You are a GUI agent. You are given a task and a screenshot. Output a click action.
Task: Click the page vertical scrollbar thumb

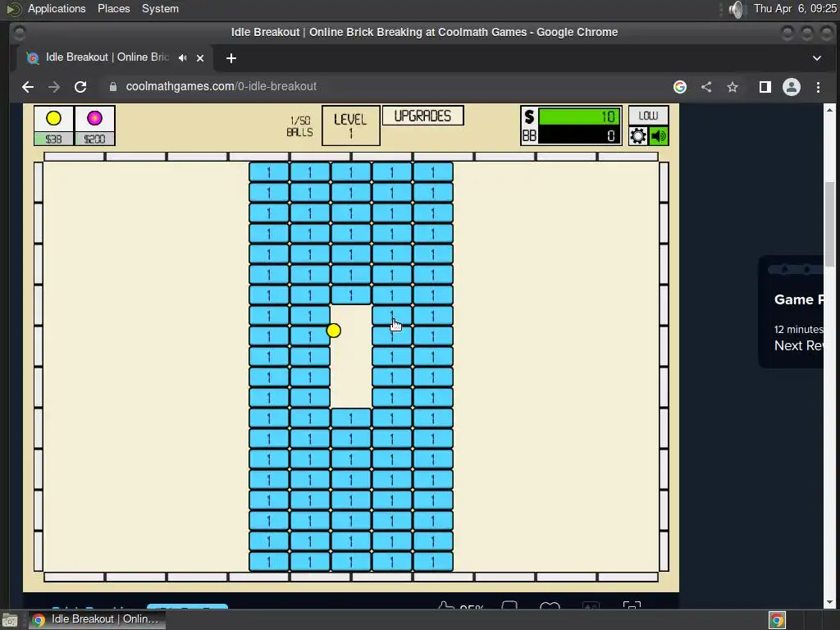click(830, 224)
